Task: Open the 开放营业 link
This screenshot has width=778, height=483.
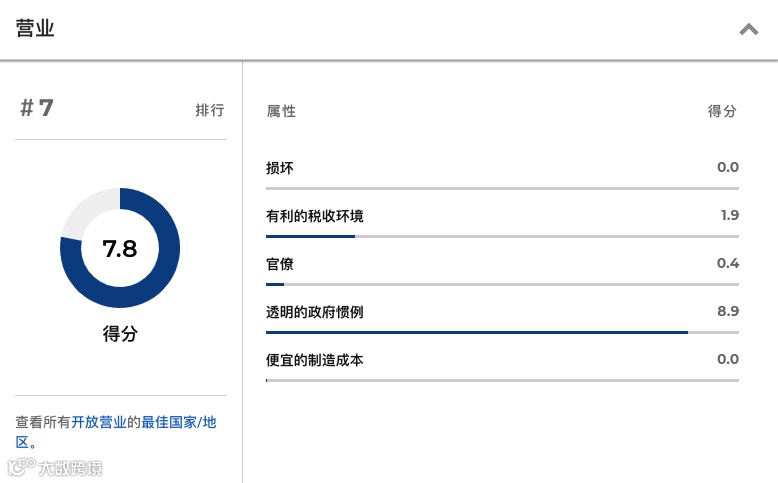Action: 99,422
